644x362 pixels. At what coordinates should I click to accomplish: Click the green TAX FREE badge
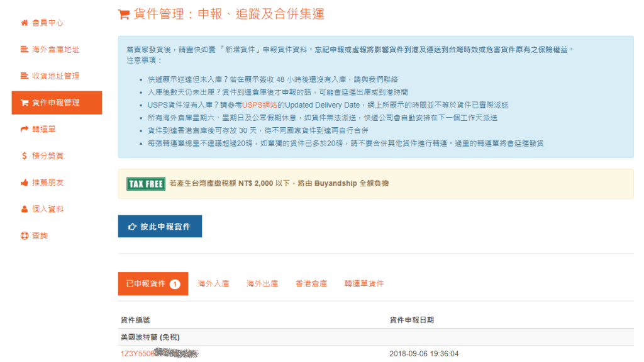(146, 184)
